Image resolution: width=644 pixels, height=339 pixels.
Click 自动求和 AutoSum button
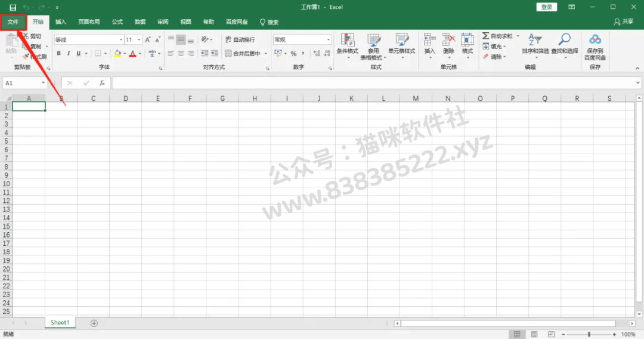coord(497,36)
